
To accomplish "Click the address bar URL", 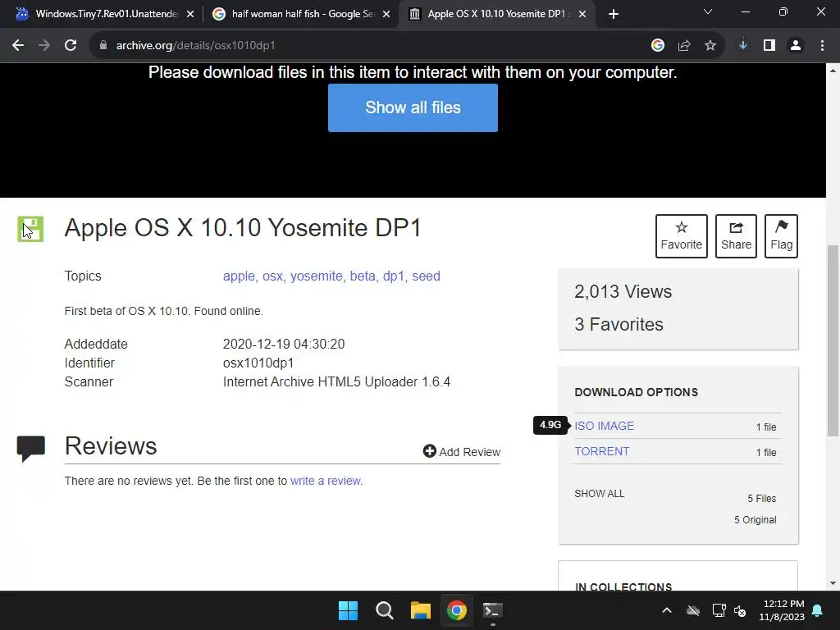I will click(x=195, y=46).
